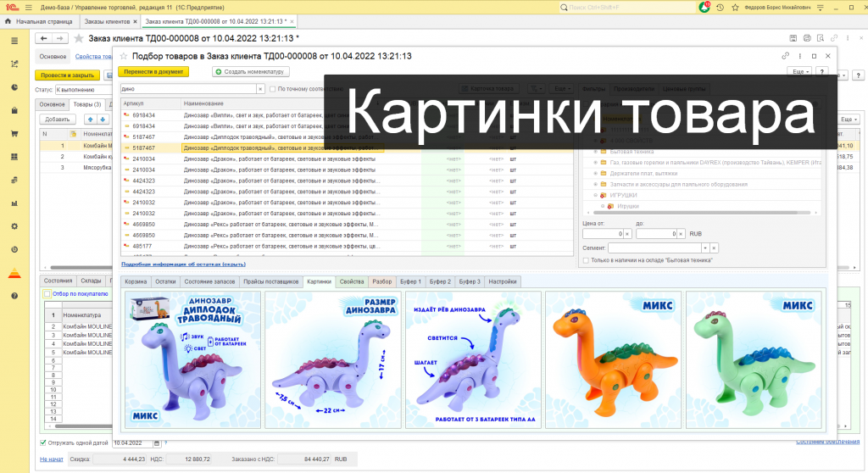The image size is (868, 473).
Task: Open the Сегмент dropdown arrow
Action: [705, 248]
